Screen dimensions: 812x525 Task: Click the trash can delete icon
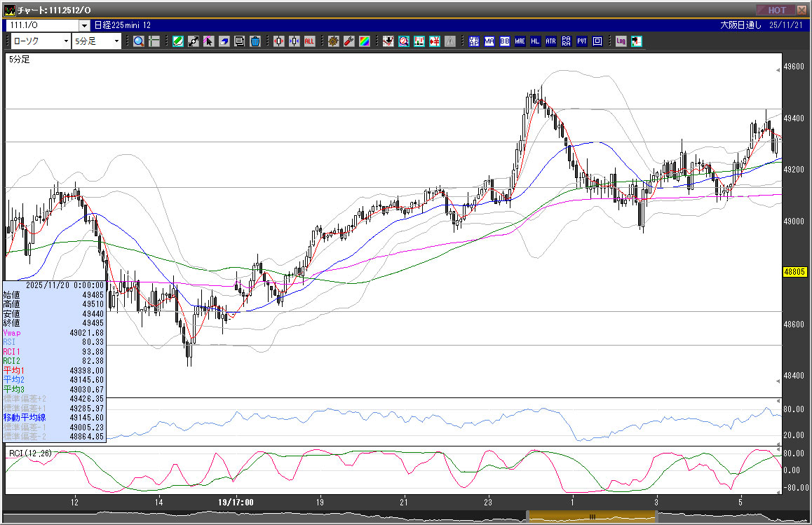255,41
